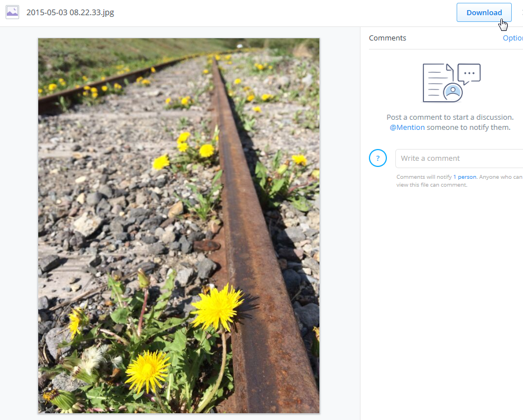Viewport: 523px width, 420px height.
Task: Click the question-mark user avatar circle
Action: tap(378, 159)
